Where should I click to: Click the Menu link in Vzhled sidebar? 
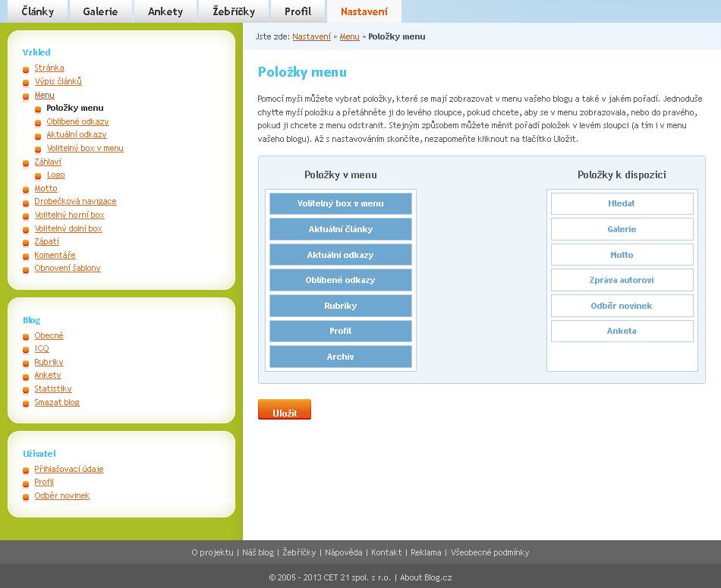coord(44,95)
